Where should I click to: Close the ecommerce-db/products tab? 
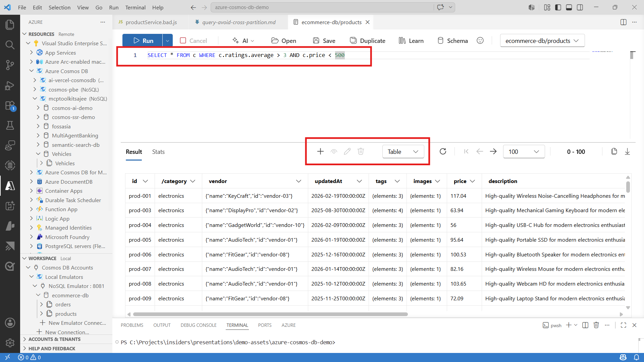pyautogui.click(x=368, y=22)
